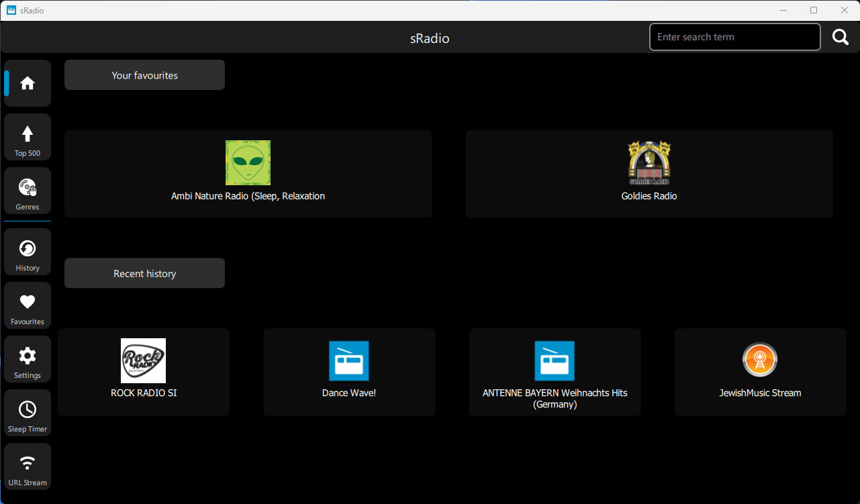Click the Your favourites button
Image resolution: width=860 pixels, height=504 pixels.
point(144,75)
